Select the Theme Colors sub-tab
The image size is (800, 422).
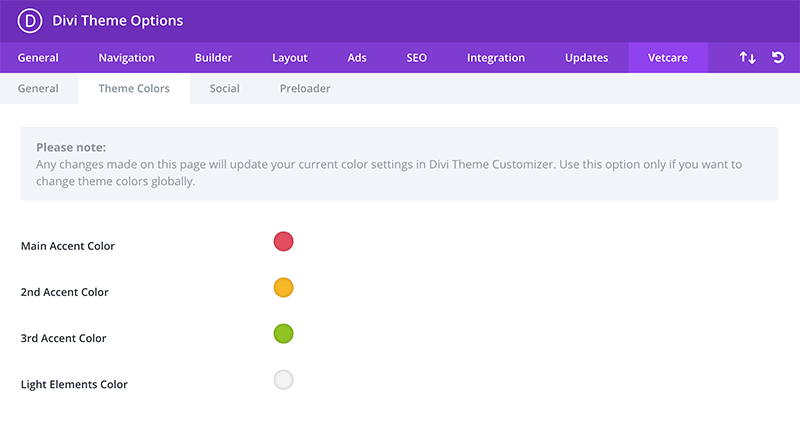134,88
